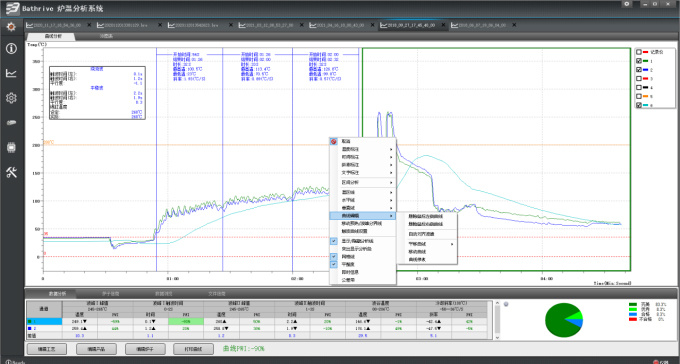
Task: Expand the 水平线 submenu arrow
Action: [x=391, y=200]
